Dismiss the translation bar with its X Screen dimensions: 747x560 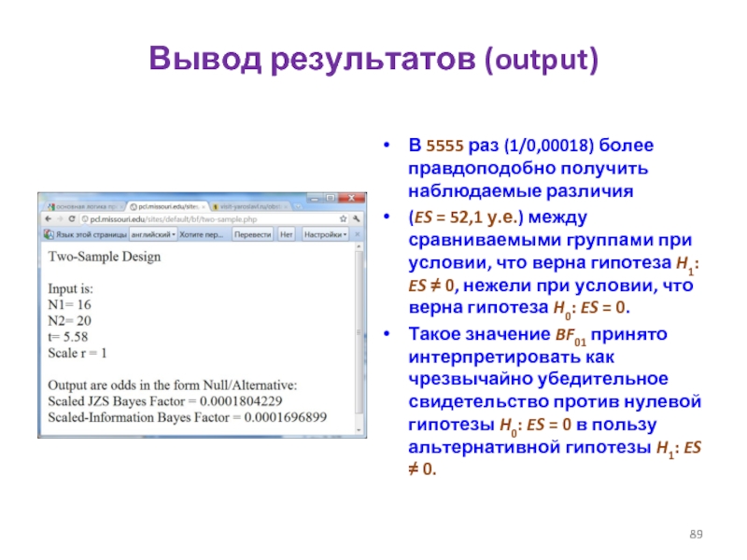358,234
